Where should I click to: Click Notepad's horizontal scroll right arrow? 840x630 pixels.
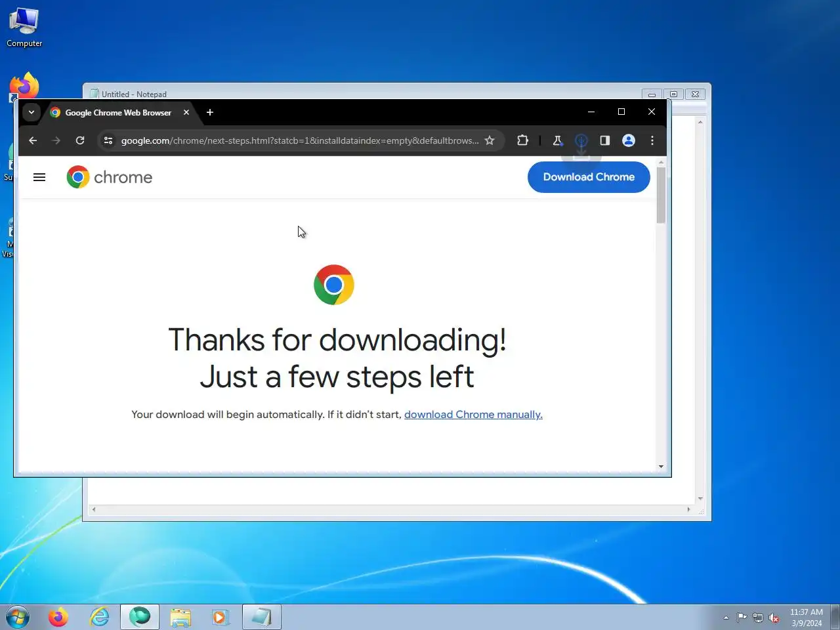(688, 509)
